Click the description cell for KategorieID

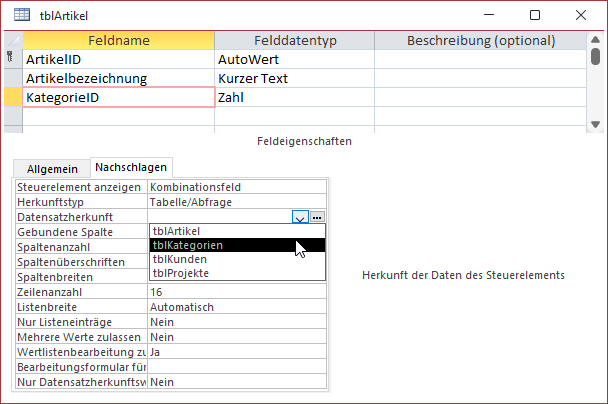480,97
